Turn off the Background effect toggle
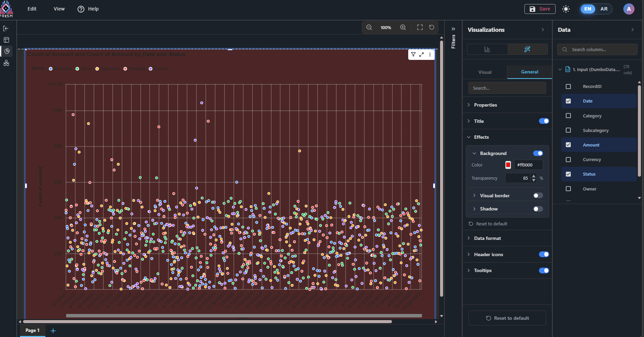The height and width of the screenshot is (337, 644). (x=538, y=153)
